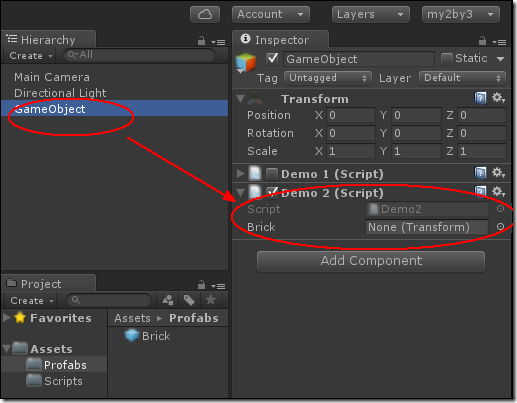Open the Account menu
Image resolution: width=517 pixels, height=403 pixels.
pos(270,15)
